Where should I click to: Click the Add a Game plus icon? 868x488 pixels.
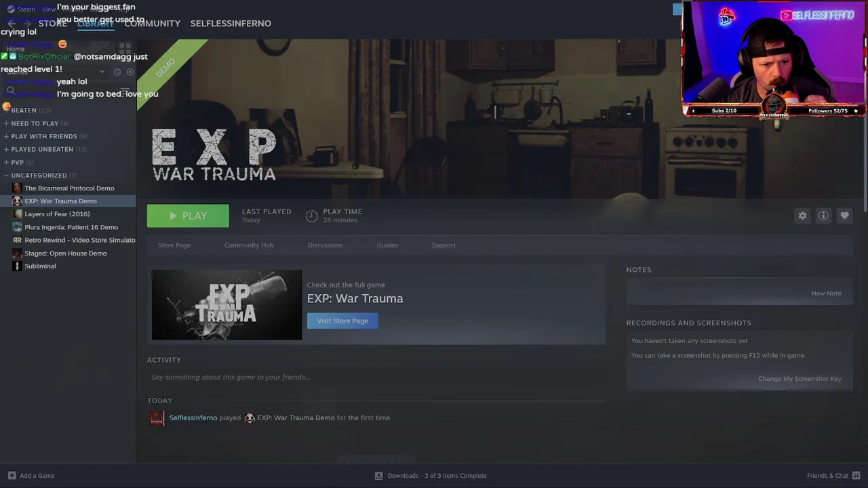click(x=12, y=476)
